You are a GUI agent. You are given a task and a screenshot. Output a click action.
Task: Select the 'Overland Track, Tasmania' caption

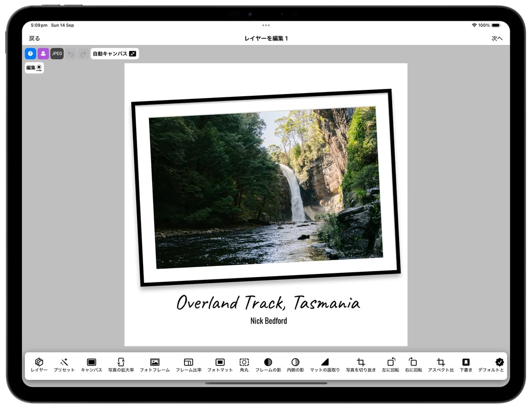pos(268,302)
